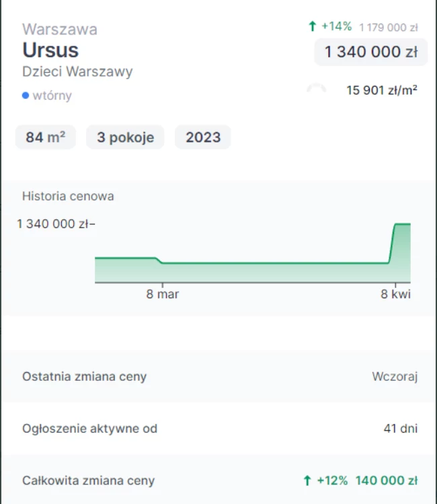The image size is (437, 504).
Task: Click the 8 kwi marker on chart axis
Action: (395, 294)
